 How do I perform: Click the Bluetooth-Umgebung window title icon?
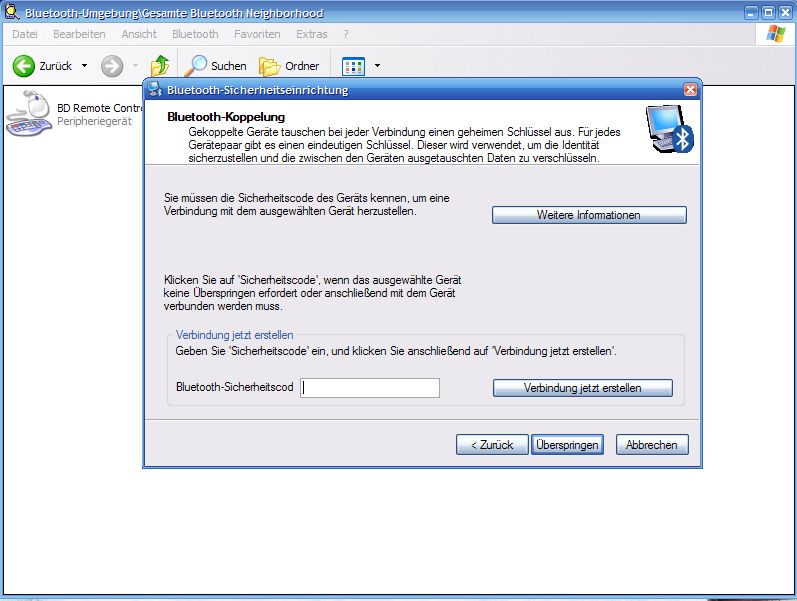(x=12, y=12)
